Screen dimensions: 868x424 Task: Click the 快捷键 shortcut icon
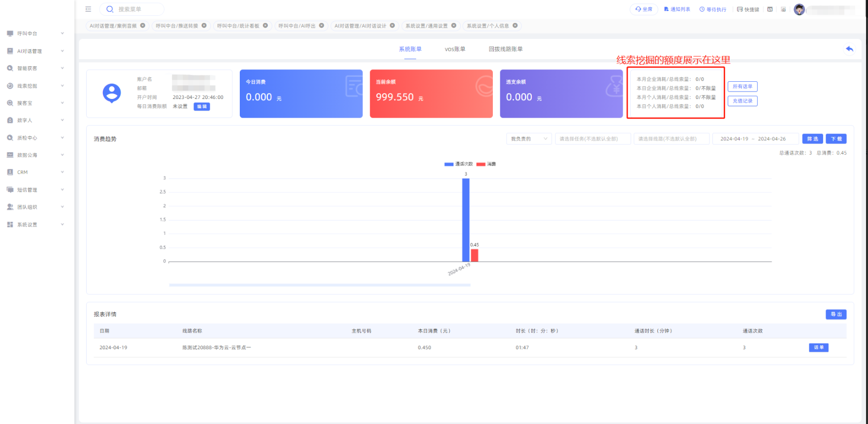click(748, 9)
